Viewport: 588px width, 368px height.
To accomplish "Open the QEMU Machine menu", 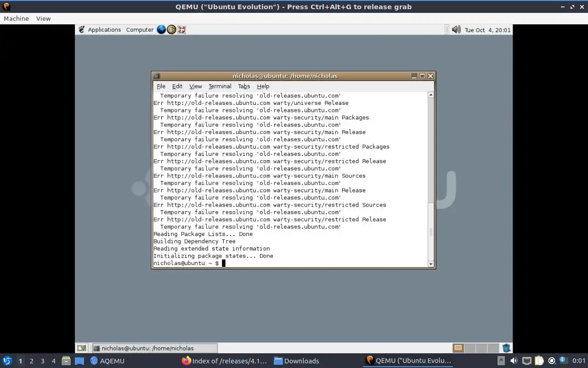I will point(16,18).
